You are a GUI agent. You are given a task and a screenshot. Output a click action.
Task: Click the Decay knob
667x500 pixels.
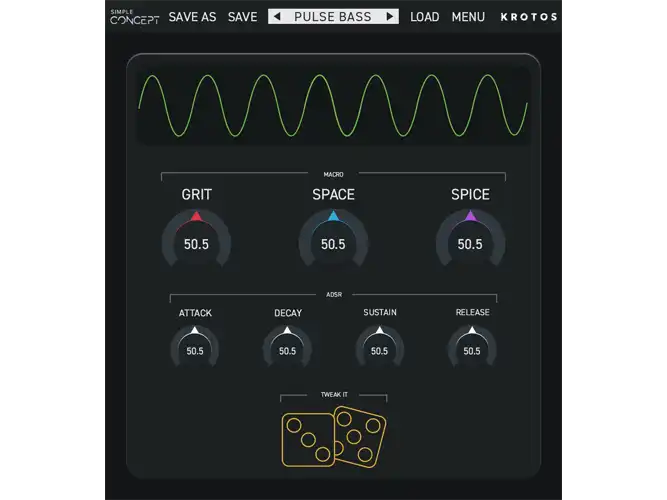point(287,347)
